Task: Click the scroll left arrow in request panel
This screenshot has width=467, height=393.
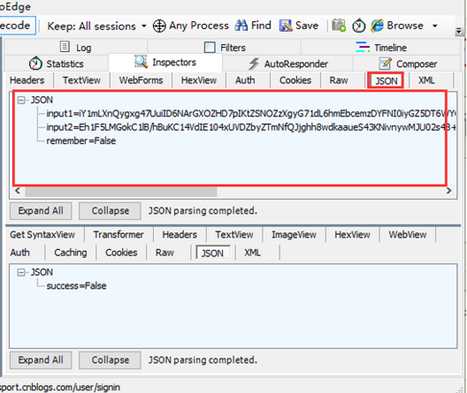Action: point(18,191)
